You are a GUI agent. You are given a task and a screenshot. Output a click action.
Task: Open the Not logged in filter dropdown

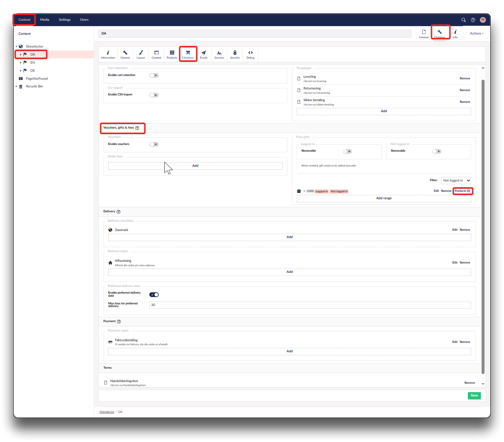coord(456,180)
